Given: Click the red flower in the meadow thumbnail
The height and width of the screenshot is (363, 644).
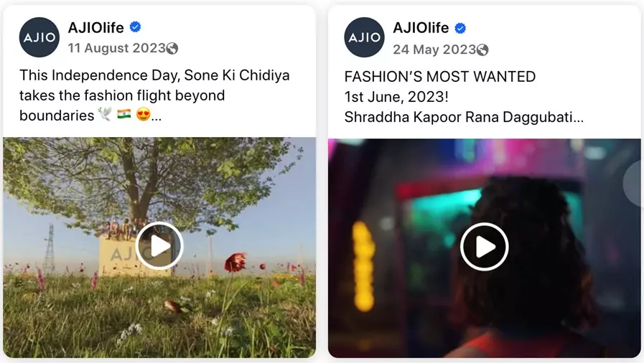Looking at the screenshot, I should 235,262.
